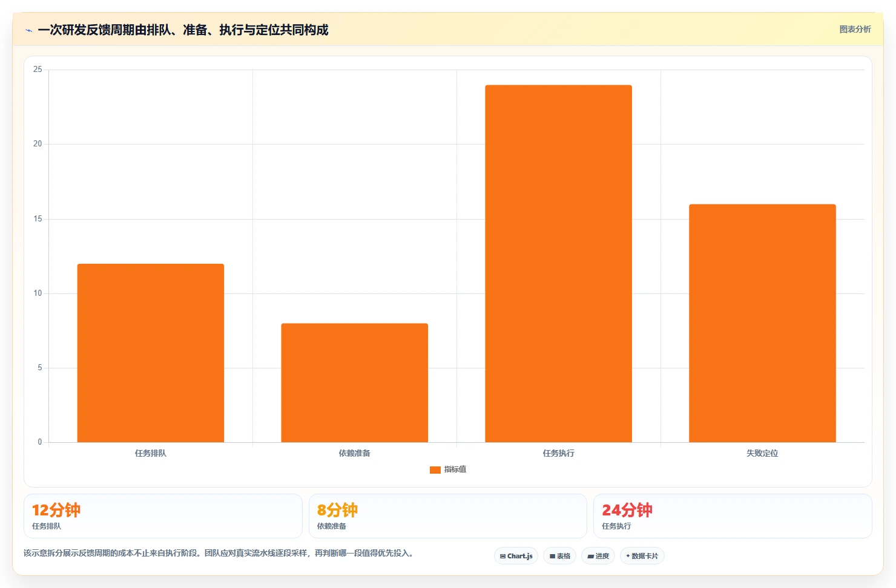The width and height of the screenshot is (896, 588).
Task: Select the 依赖准备 bar in chart
Action: point(354,383)
